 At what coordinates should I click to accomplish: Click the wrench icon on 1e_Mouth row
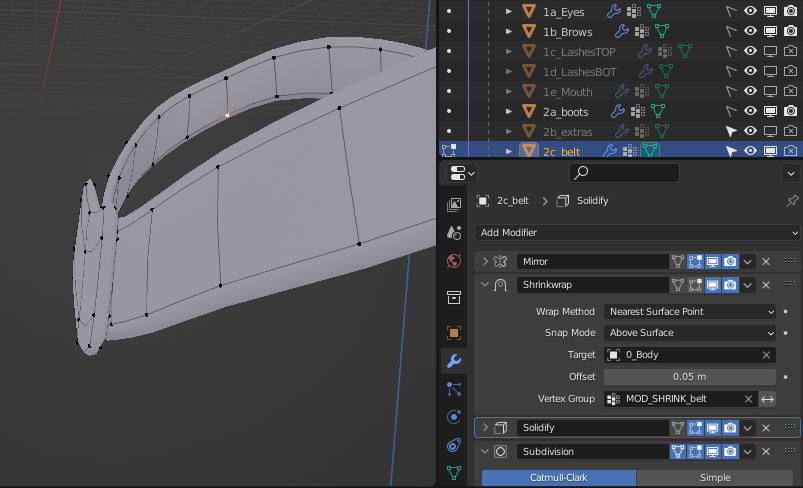[622, 91]
